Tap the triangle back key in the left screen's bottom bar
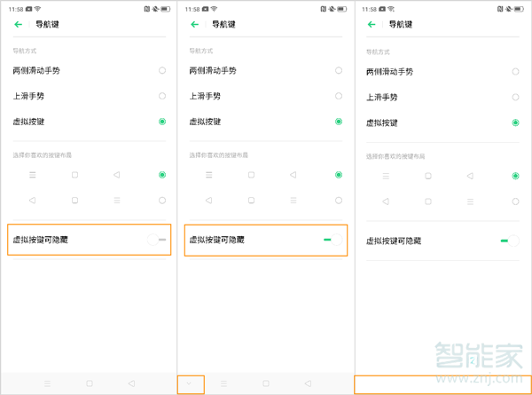The width and height of the screenshot is (532, 395). [x=131, y=383]
